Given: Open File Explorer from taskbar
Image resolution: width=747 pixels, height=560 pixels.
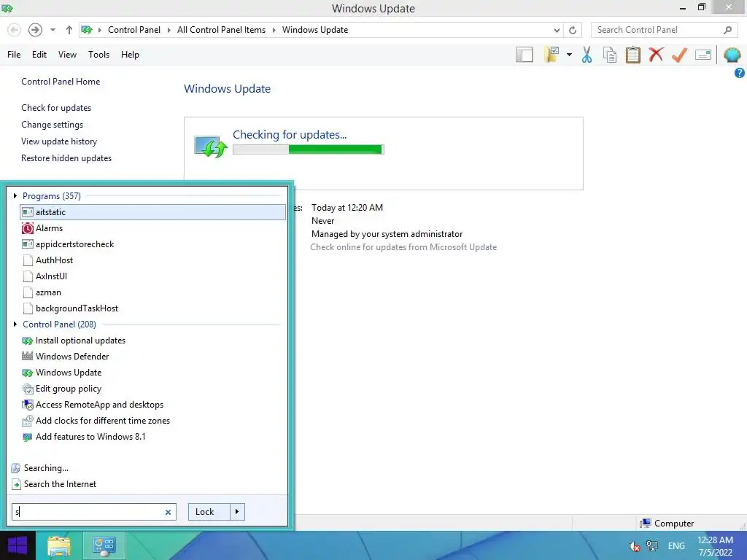Looking at the screenshot, I should 58,546.
